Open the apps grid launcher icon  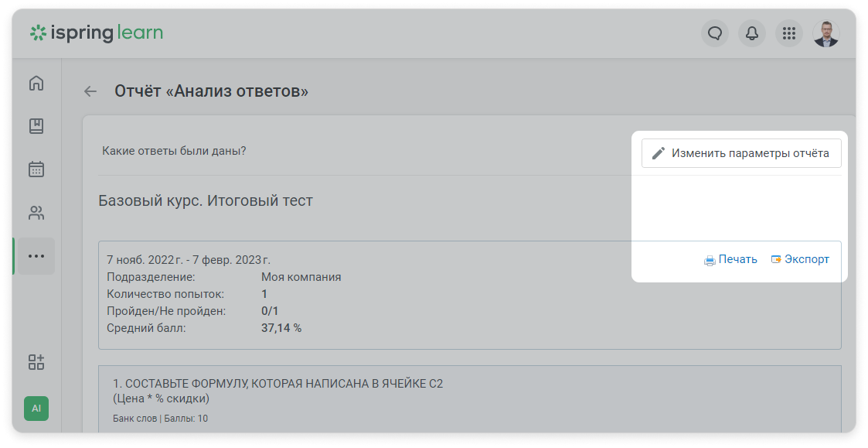(789, 33)
